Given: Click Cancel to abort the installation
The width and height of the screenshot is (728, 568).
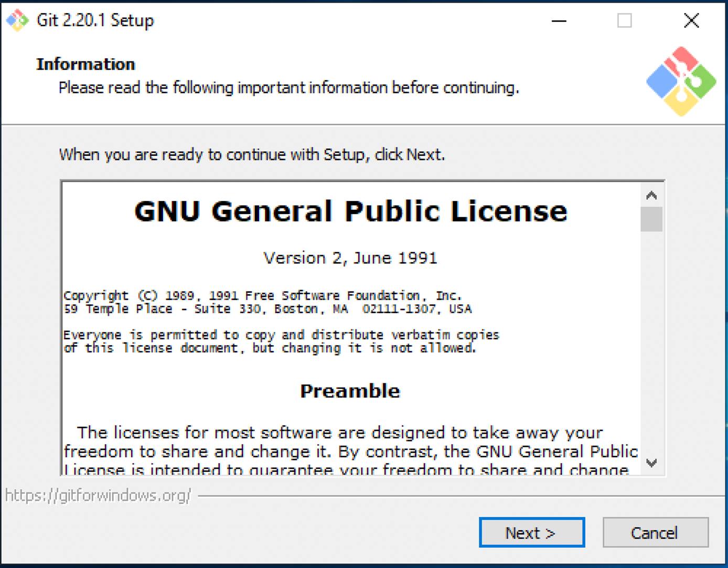Looking at the screenshot, I should pos(655,532).
